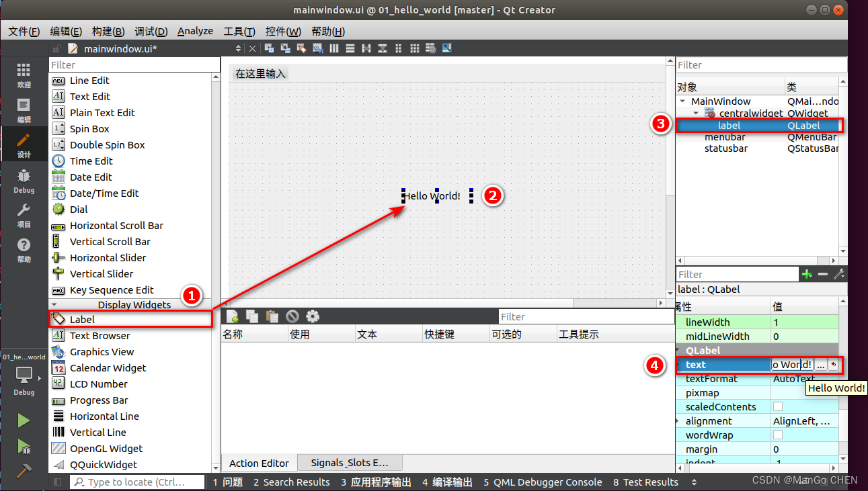
Task: Click Object Inspector Filter field
Action: point(761,65)
